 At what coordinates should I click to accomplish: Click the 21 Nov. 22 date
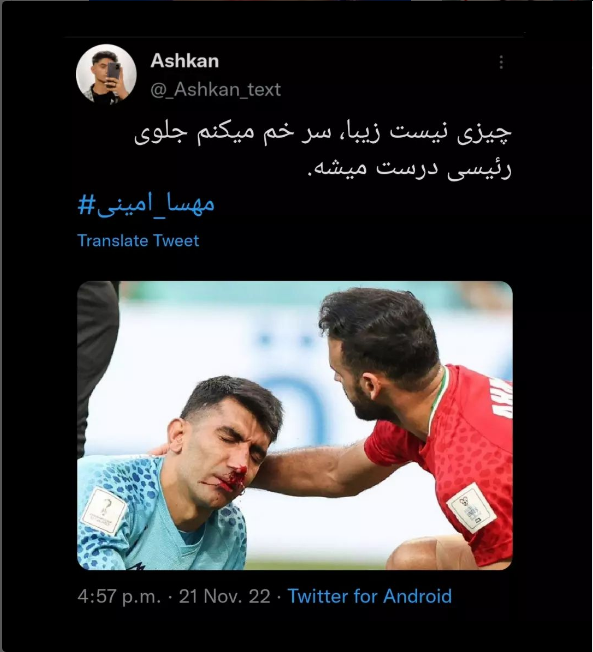[x=225, y=596]
